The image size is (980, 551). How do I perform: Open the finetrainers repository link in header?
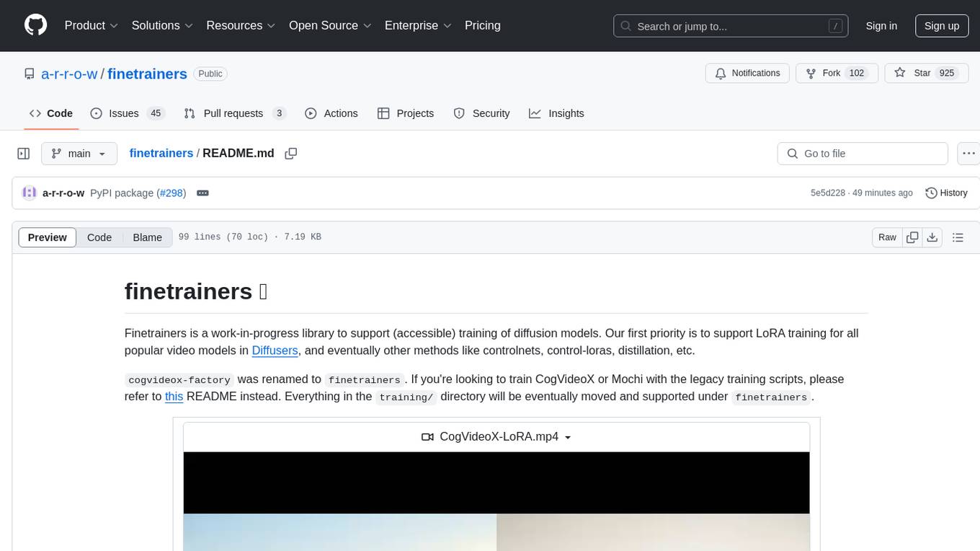tap(147, 74)
